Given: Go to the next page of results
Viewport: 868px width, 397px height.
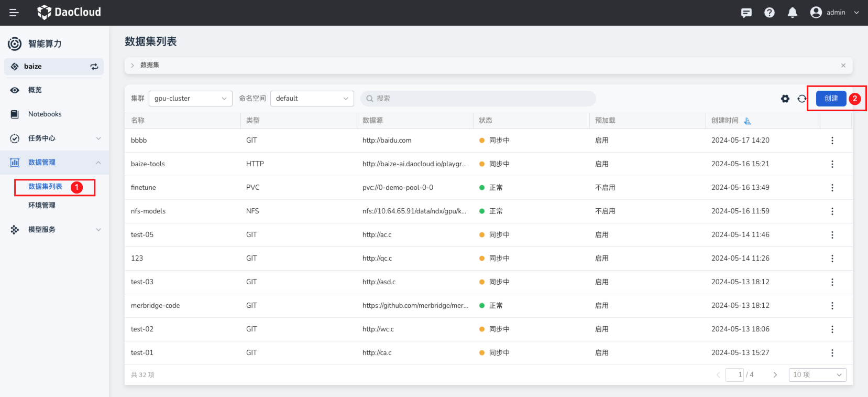Looking at the screenshot, I should [x=775, y=375].
